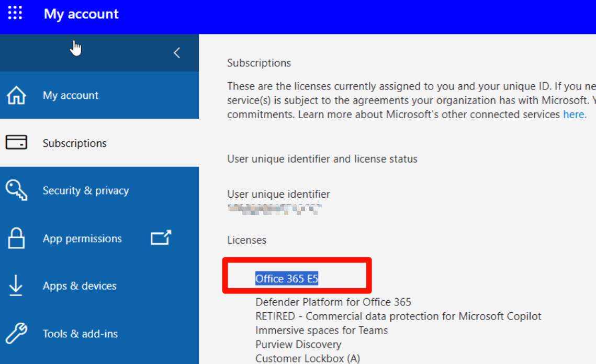Click the My account header title
This screenshot has height=364, width=596.
click(81, 14)
